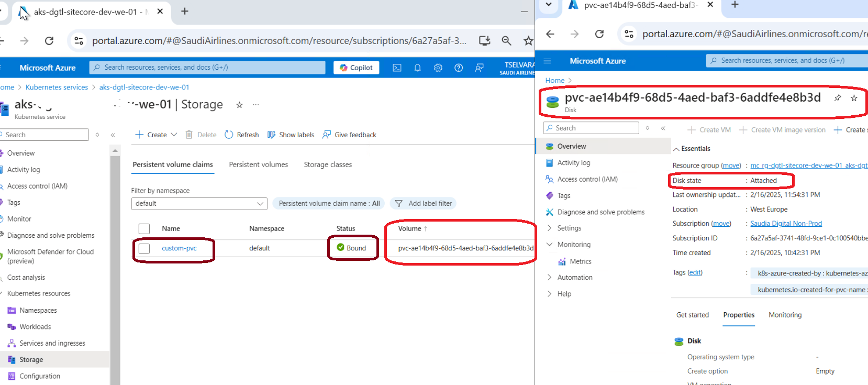Refresh the storage list
868x385 pixels.
(242, 135)
